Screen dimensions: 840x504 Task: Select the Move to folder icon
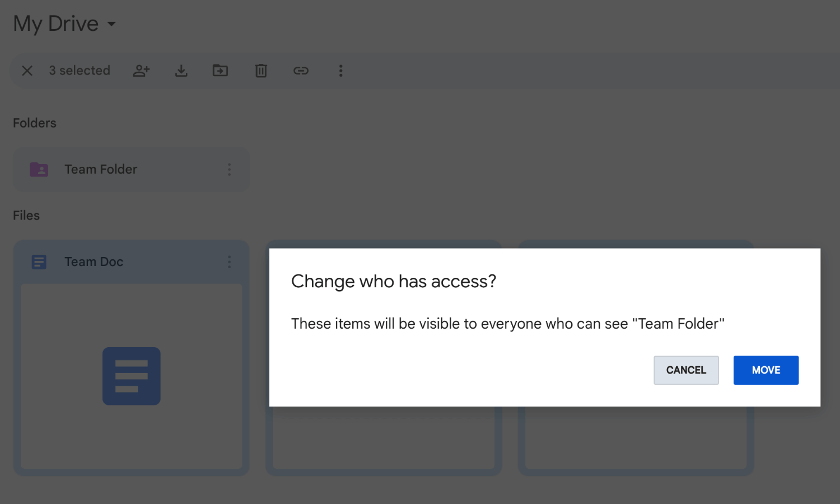[220, 71]
